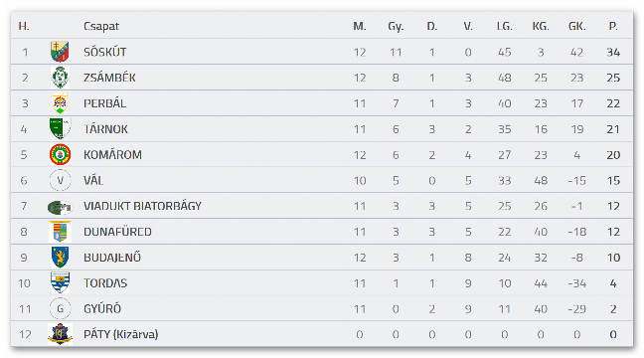Click the Dunafüred coat of arms

point(60,232)
